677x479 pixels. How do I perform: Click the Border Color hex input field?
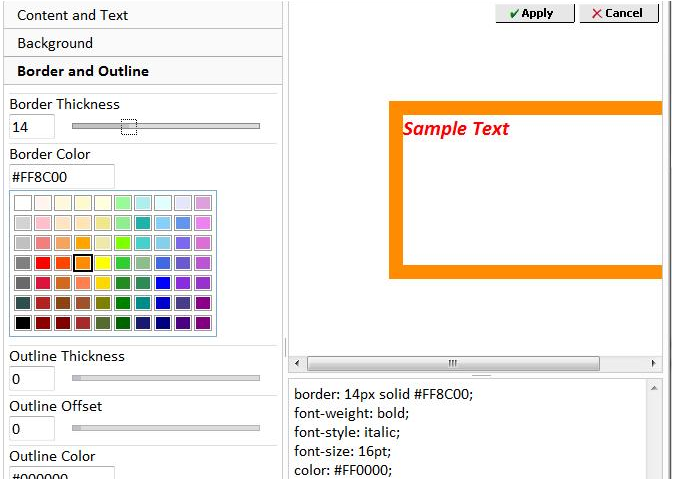[62, 177]
